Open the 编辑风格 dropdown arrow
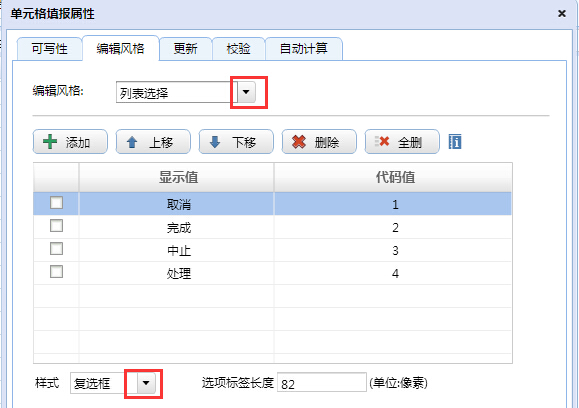This screenshot has width=579, height=408. tap(246, 92)
